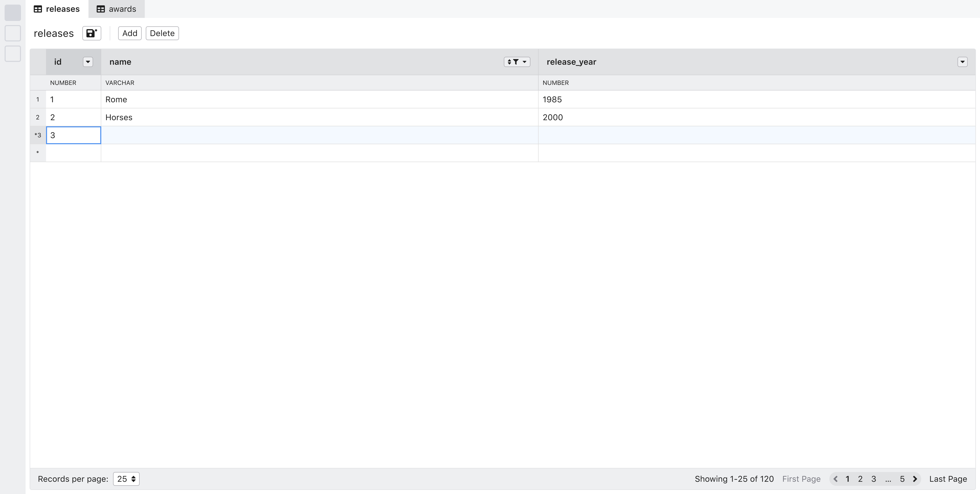The image size is (980, 494).
Task: Switch to the awards table tab
Action: pyautogui.click(x=116, y=9)
